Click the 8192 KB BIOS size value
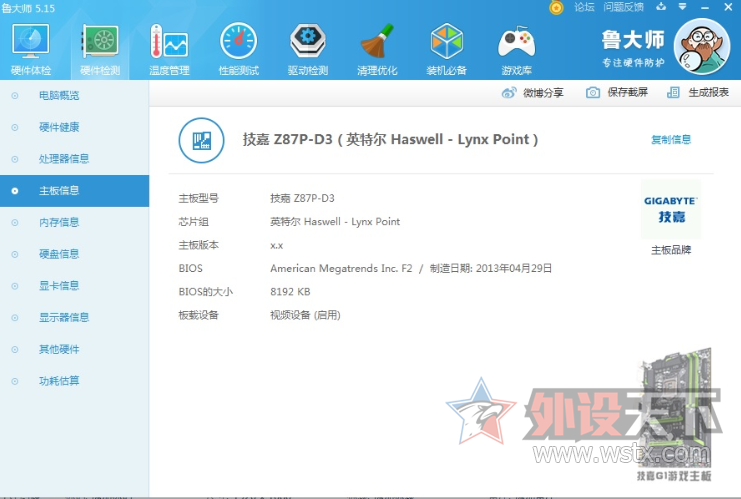This screenshot has width=741, height=499. 290,292
